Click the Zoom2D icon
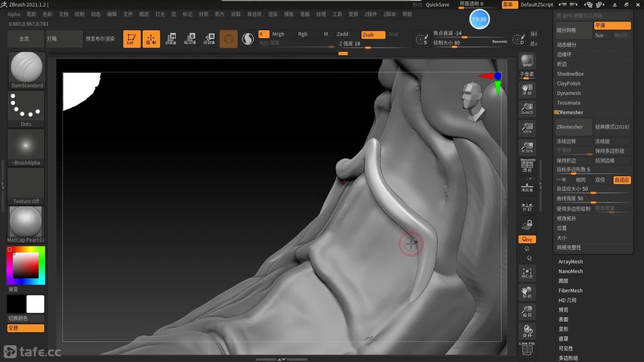644x362 pixels. (x=527, y=109)
